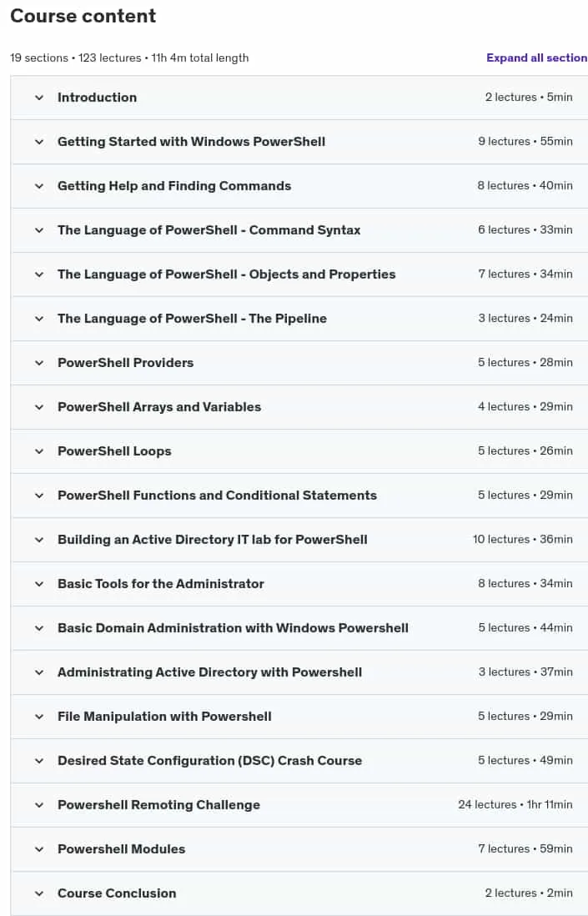Expand the Powershell Modules chevron
This screenshot has height=916, width=588.
39,849
